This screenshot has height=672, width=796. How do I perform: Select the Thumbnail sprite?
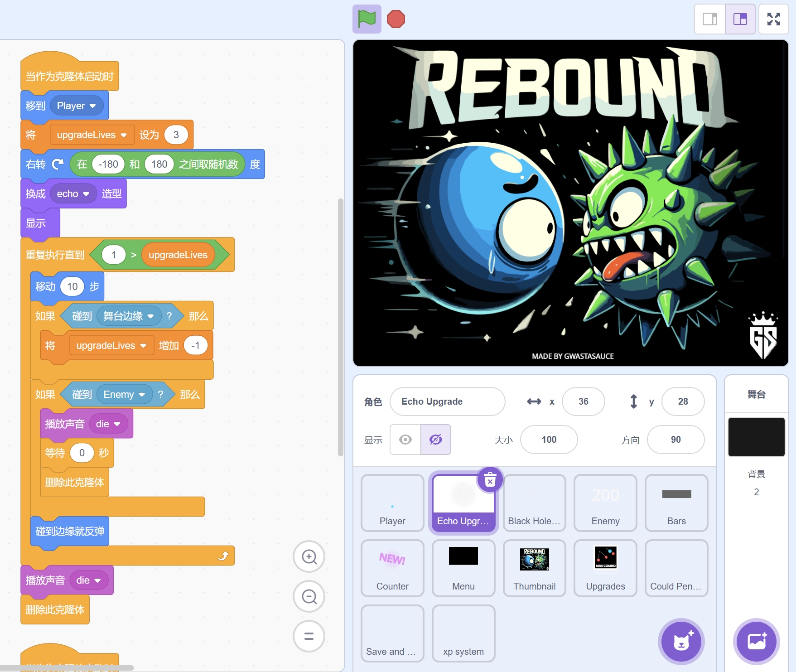535,568
